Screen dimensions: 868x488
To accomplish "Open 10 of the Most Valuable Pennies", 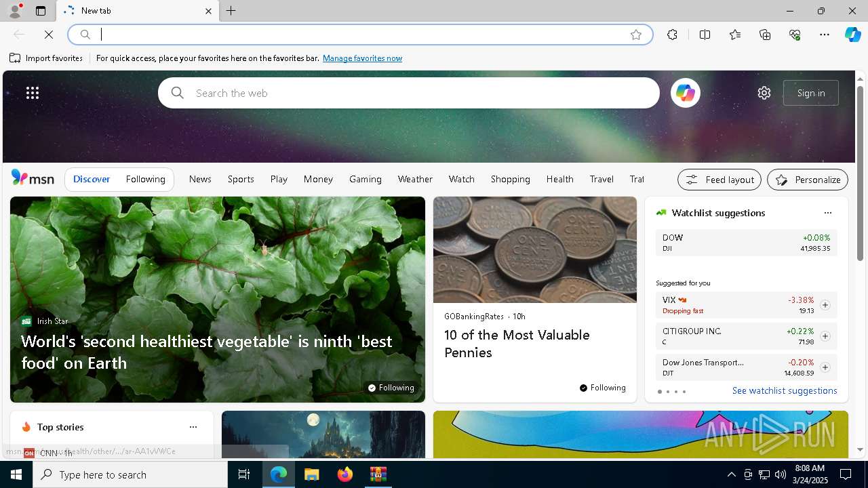I will pyautogui.click(x=517, y=344).
